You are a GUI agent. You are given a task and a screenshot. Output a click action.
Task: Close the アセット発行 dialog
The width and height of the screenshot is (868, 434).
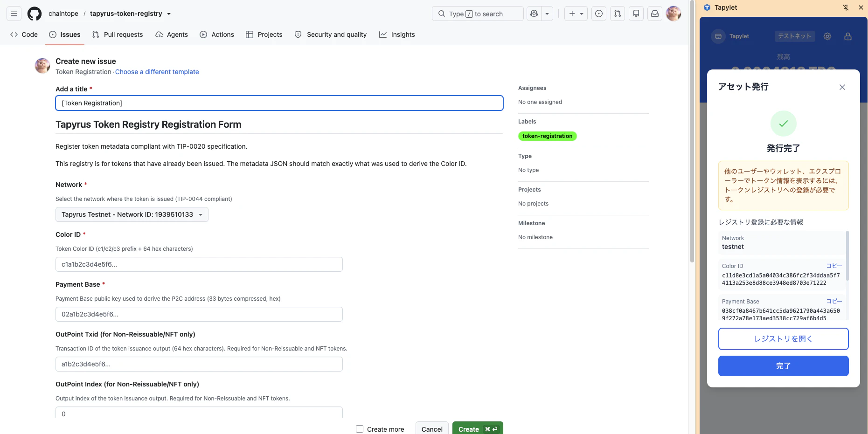tap(842, 87)
